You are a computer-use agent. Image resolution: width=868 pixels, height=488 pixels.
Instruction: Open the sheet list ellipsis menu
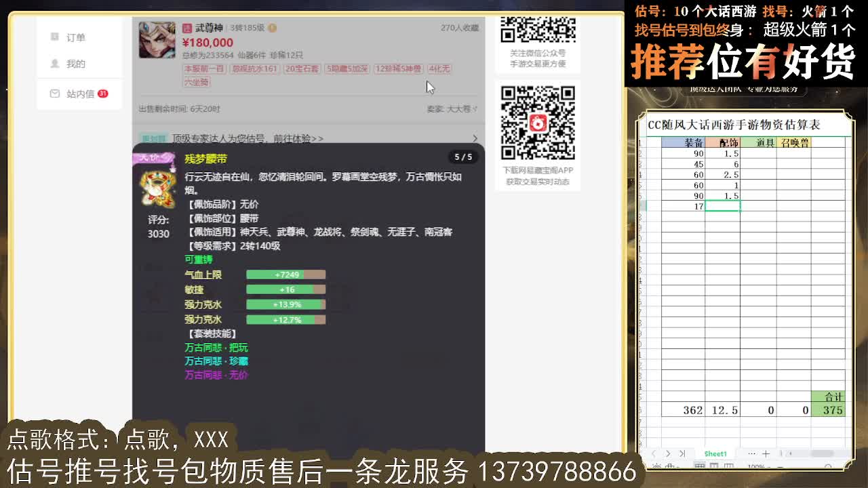(751, 453)
